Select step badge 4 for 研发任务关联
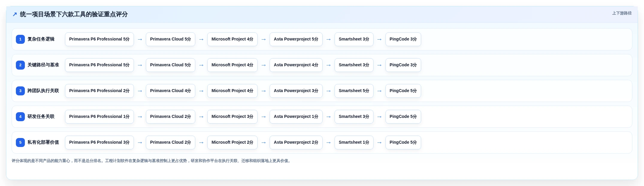644x186 pixels. [x=20, y=117]
